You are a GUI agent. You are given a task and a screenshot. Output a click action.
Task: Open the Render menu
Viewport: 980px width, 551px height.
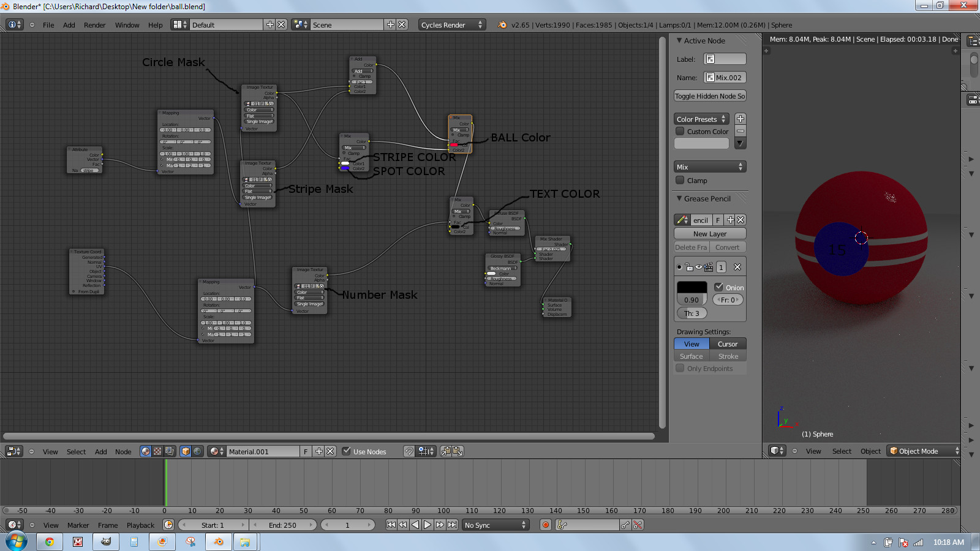(x=94, y=25)
